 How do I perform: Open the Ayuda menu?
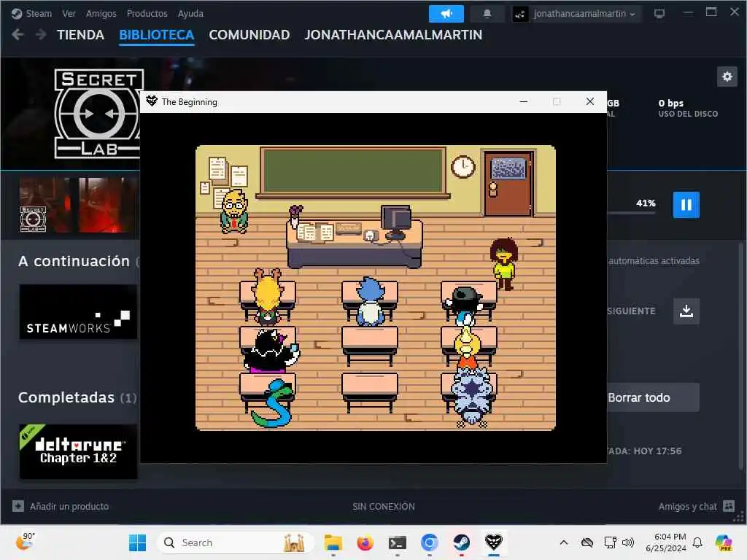tap(190, 13)
